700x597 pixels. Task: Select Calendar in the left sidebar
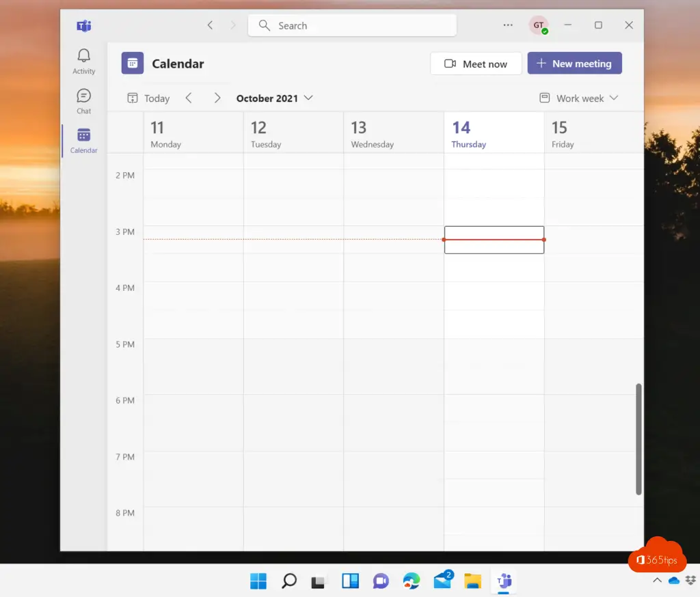[x=84, y=140]
